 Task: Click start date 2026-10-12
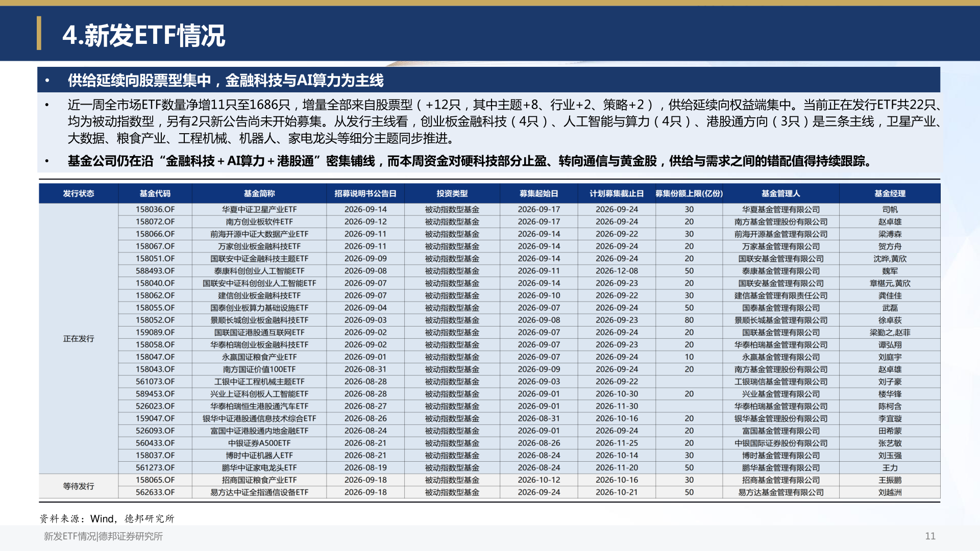pyautogui.click(x=539, y=480)
